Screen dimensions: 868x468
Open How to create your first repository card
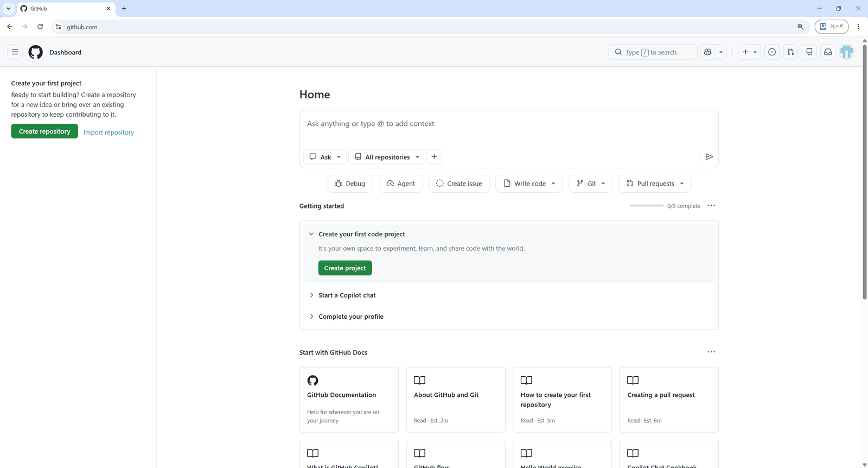coord(562,400)
